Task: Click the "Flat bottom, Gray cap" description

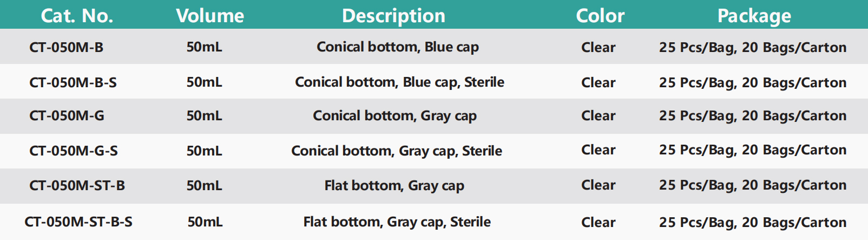Action: point(394,186)
